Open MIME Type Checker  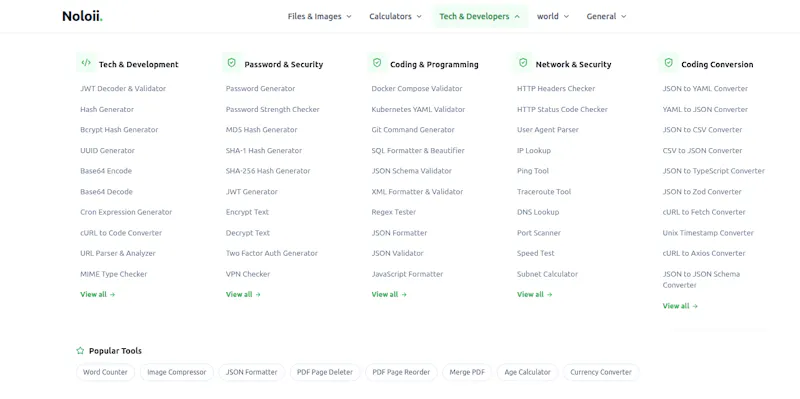point(113,275)
